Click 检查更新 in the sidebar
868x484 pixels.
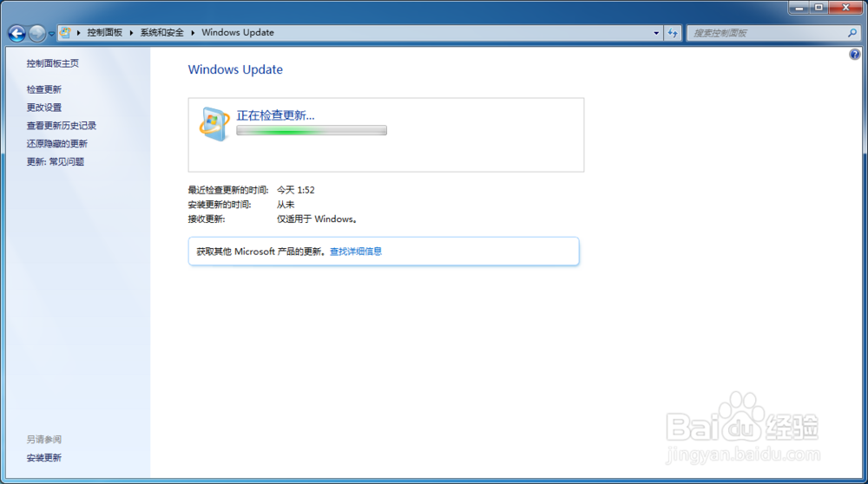pyautogui.click(x=43, y=89)
